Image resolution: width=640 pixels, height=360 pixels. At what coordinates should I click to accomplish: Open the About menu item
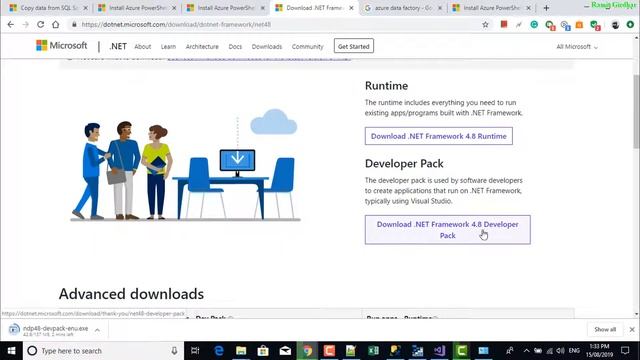click(142, 47)
